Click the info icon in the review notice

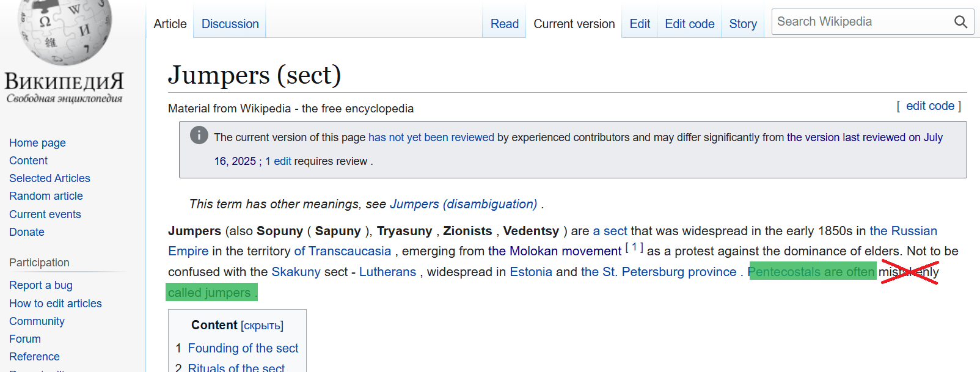coord(199,135)
